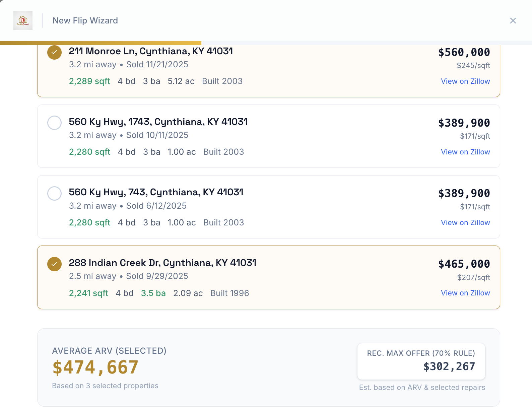Deselect 211 Monroe Ln comparable checkbox
Viewport: 532px width, 412px height.
pyautogui.click(x=54, y=52)
